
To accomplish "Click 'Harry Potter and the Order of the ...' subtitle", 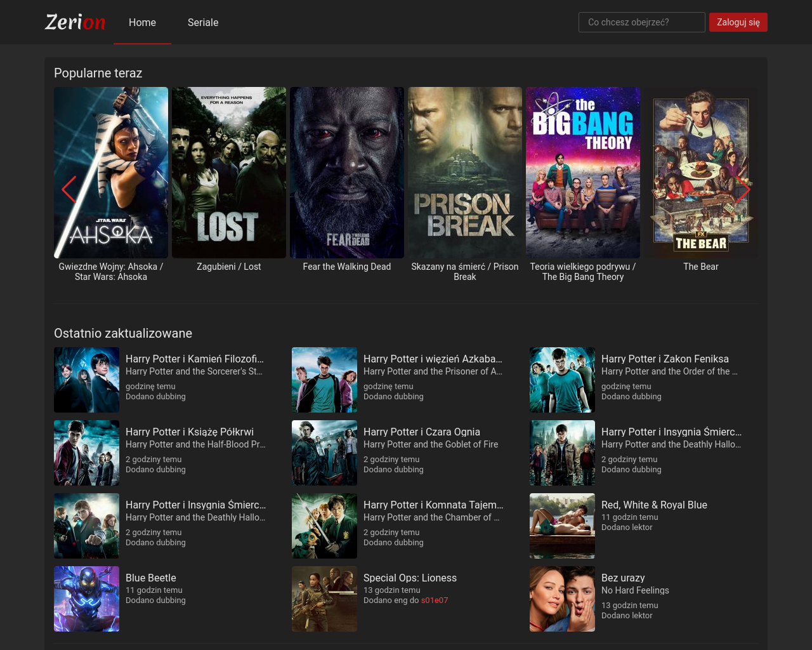I will (669, 371).
